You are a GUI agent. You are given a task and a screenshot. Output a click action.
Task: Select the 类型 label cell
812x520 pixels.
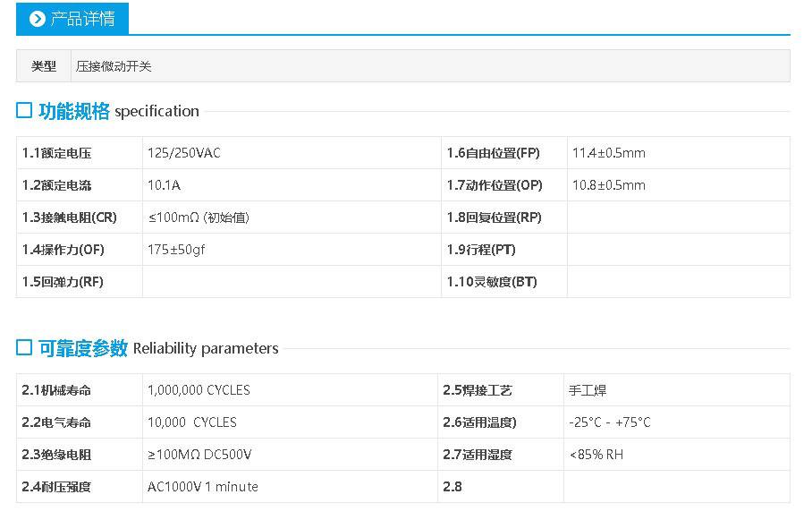click(44, 66)
